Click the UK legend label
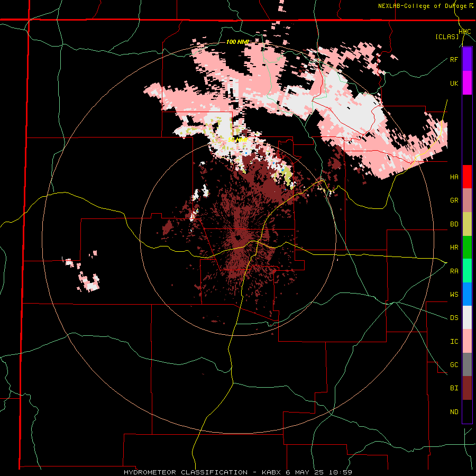This screenshot has width=476, height=476. pos(454,83)
